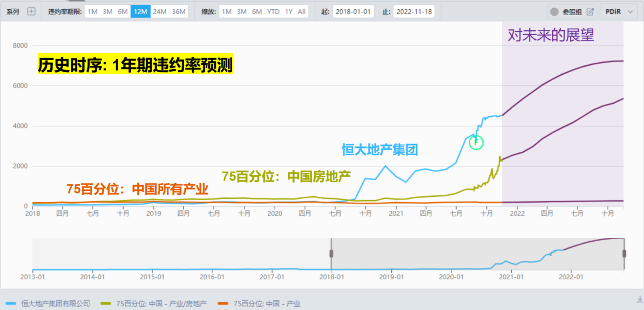Toggle the 参照组 reference group switch
The image size is (644, 310).
click(x=554, y=12)
